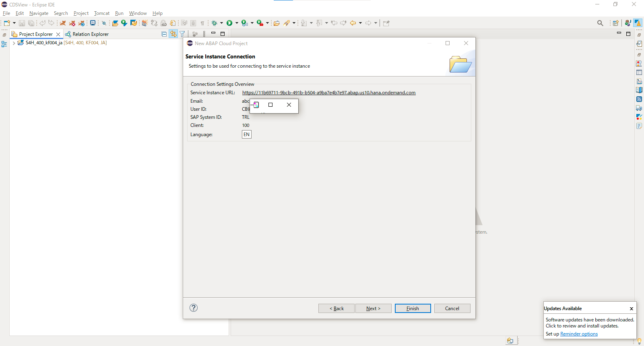Click the Next button in wizard
Image resolution: width=644 pixels, height=346 pixels.
pos(373,309)
